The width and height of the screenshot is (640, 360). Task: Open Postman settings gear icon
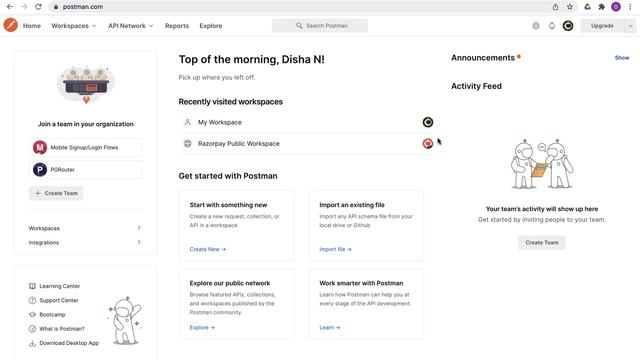click(x=536, y=26)
